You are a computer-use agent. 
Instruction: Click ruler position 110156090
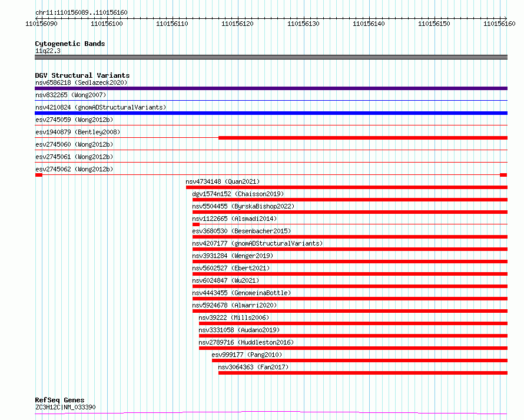41,24
